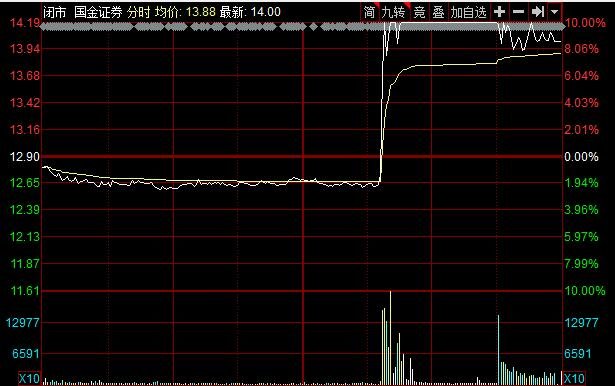This screenshot has width=615, height=386.
Task: Click the 2.01% percent axis label
Action: click(x=581, y=129)
